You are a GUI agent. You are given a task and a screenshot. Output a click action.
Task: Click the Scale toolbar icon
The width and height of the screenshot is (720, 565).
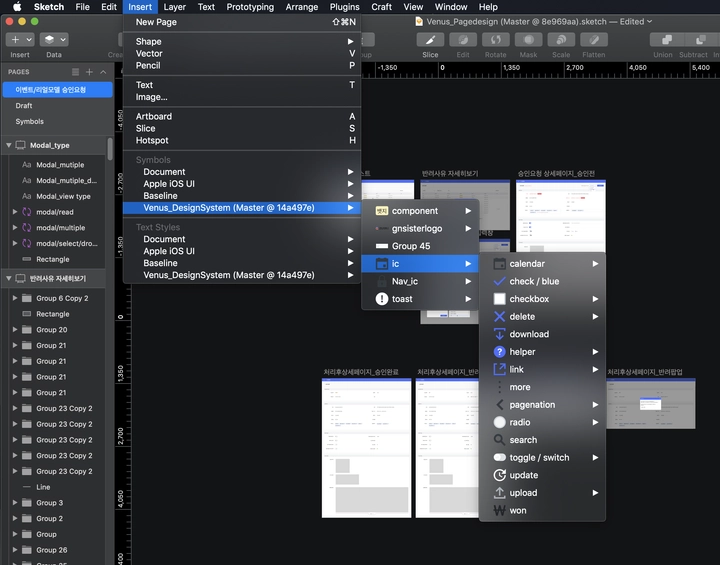(561, 40)
